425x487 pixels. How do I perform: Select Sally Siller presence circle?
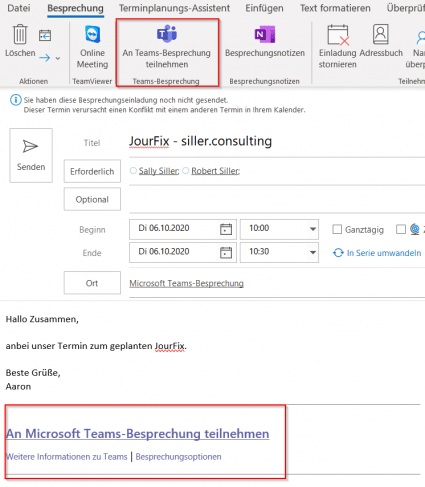pyautogui.click(x=133, y=171)
